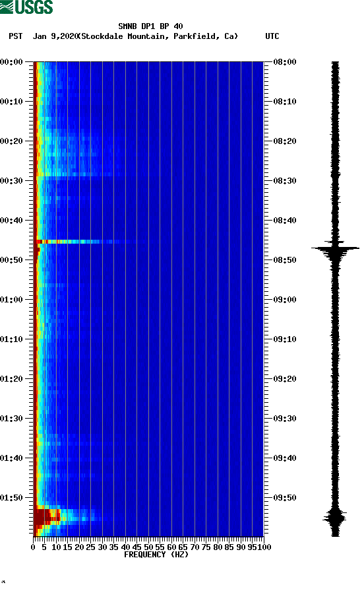Image resolution: width=364 pixels, height=589 pixels.
Task: Click the left-axis time label 00:40
Action: [12, 221]
